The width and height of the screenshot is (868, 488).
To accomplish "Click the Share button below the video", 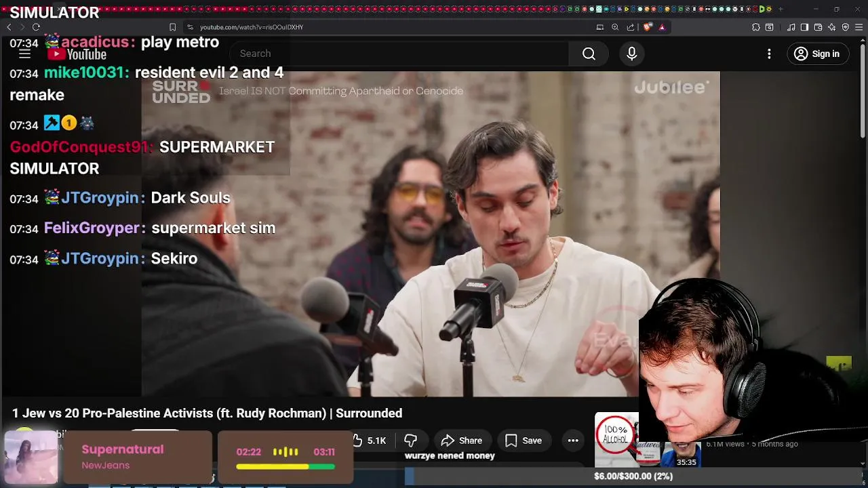I will coord(462,441).
